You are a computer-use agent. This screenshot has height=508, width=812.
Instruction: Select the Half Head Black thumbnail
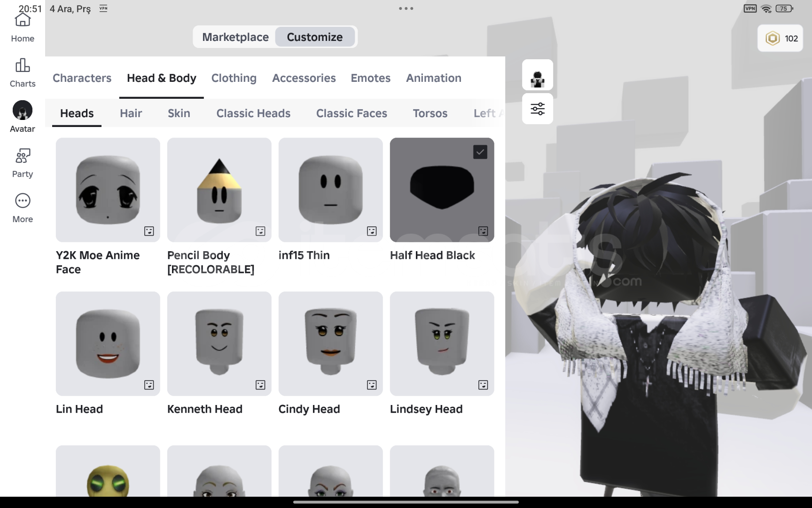(442, 190)
